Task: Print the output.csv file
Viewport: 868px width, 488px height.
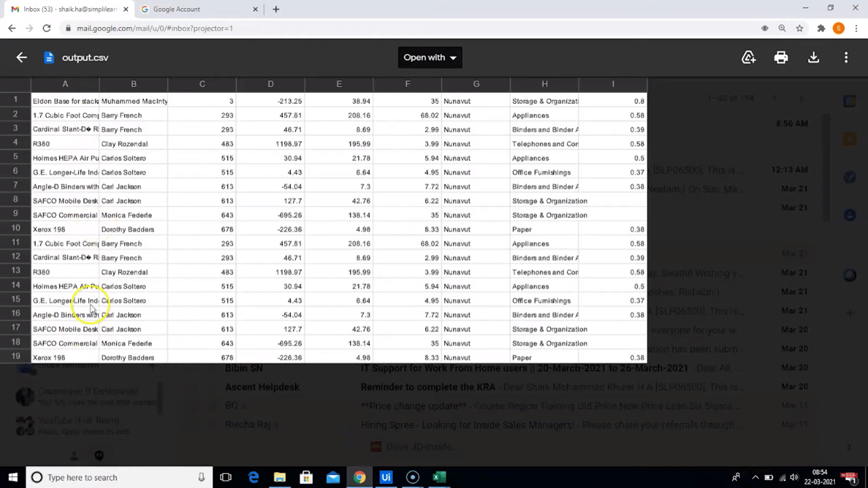Action: coord(781,58)
